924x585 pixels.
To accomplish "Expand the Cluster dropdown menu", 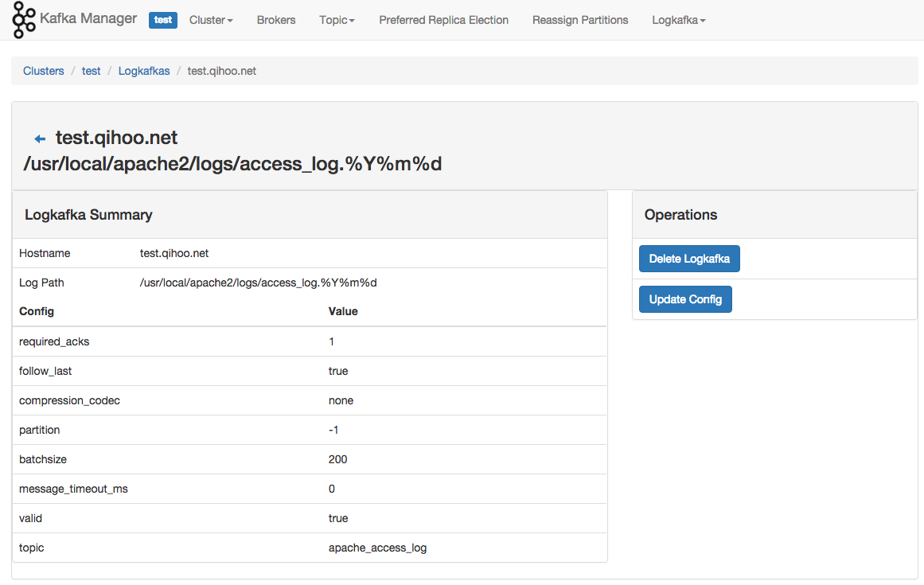I will [211, 20].
